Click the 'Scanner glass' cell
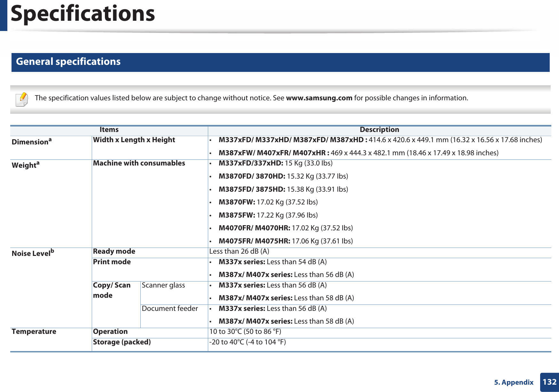 pos(163,285)
